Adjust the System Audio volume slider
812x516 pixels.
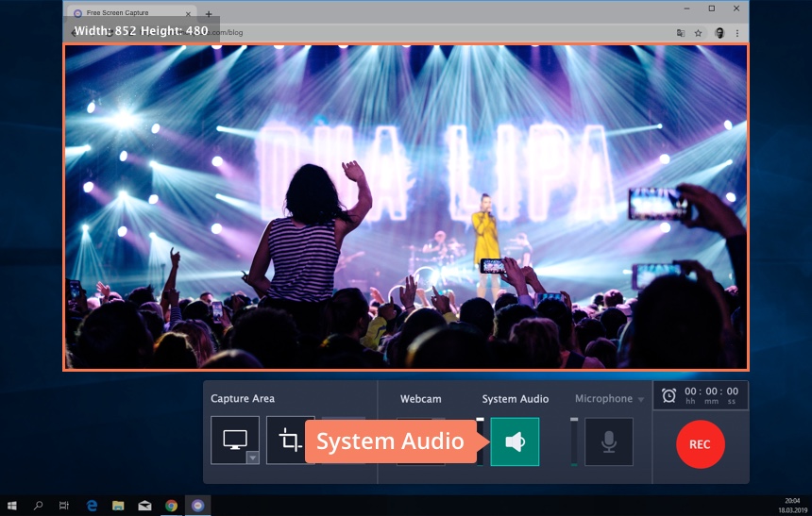pyautogui.click(x=480, y=441)
